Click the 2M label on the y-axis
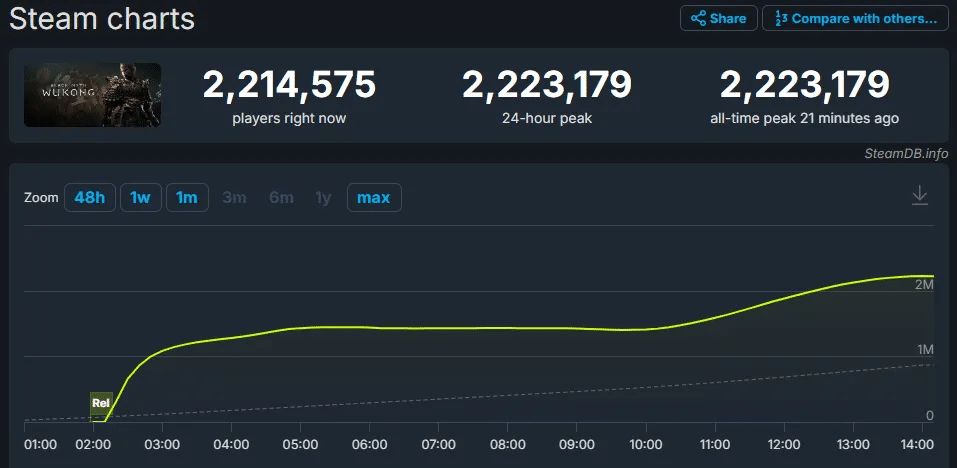The image size is (957, 468). click(923, 284)
